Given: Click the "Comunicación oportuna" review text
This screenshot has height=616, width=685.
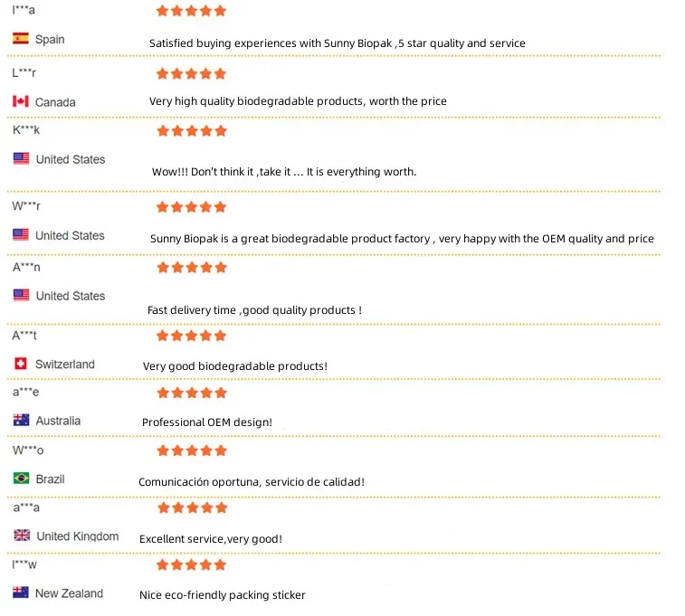Looking at the screenshot, I should [x=252, y=482].
